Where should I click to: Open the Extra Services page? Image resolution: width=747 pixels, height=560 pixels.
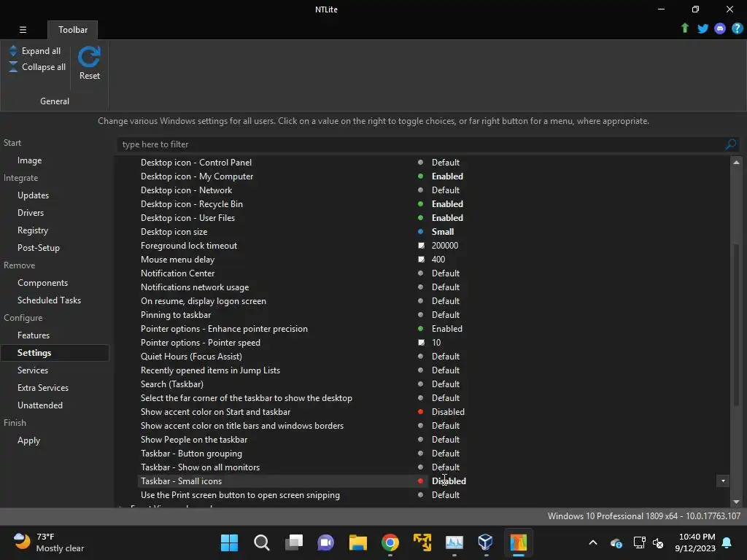tap(43, 388)
